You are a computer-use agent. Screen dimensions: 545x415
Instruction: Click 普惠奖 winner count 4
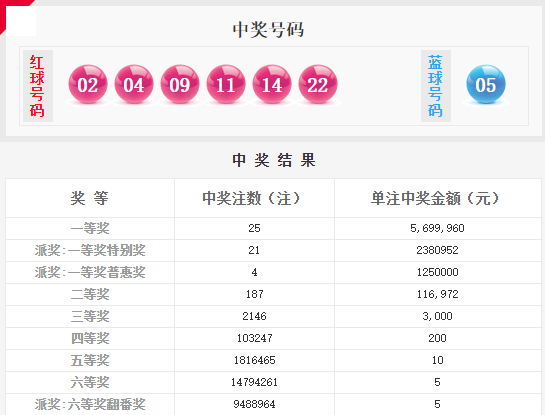coord(254,272)
